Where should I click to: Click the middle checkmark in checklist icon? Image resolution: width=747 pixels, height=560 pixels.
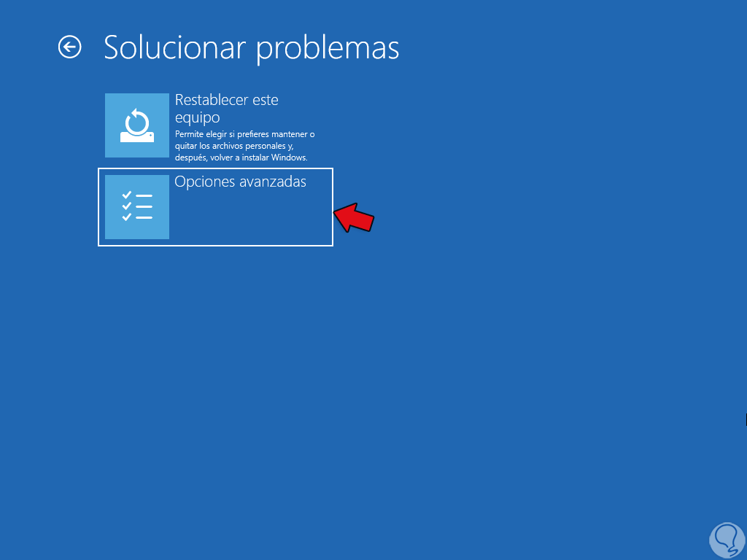coord(127,206)
